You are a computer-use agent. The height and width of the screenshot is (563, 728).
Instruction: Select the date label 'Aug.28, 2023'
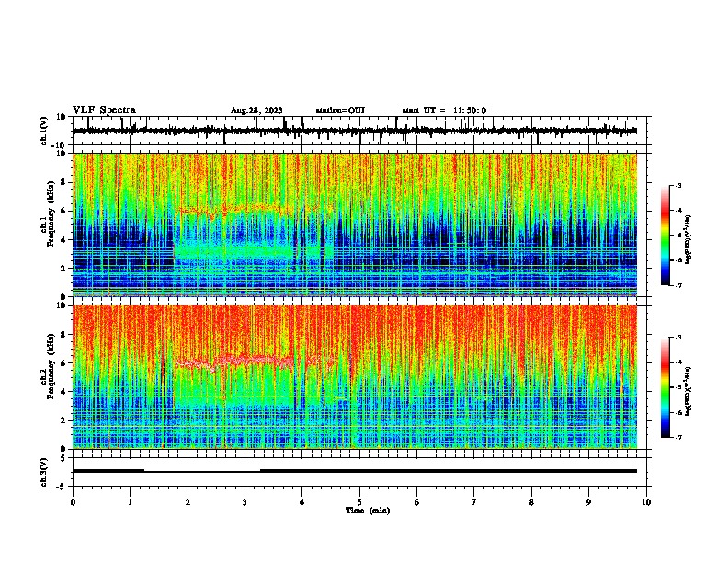coord(256,110)
